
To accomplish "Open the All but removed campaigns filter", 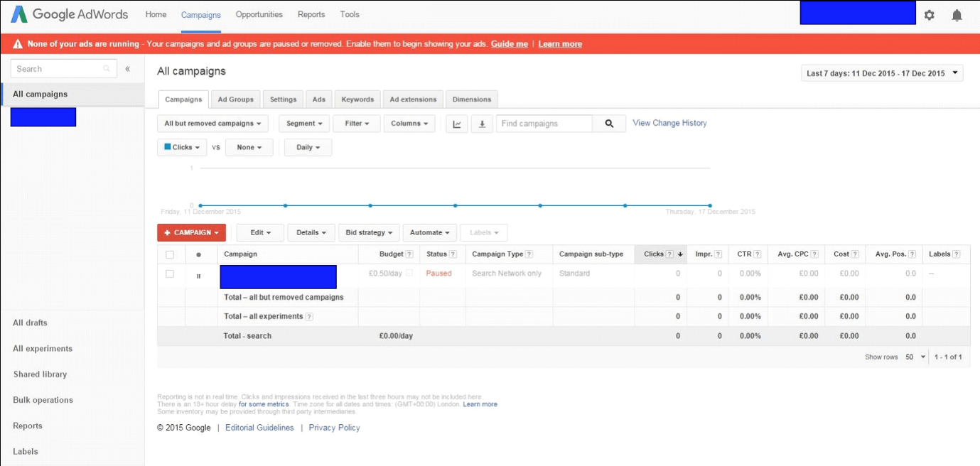I will pyautogui.click(x=212, y=123).
